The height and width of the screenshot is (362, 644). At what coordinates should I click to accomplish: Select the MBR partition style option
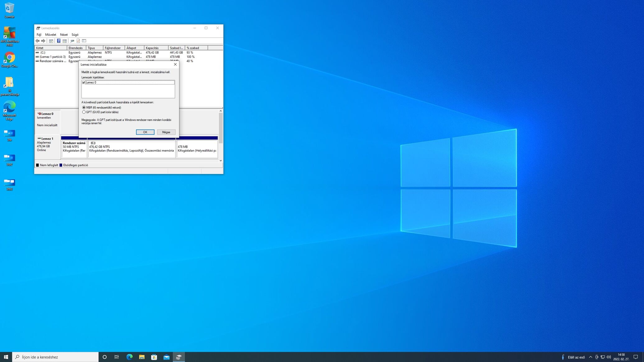(84, 108)
